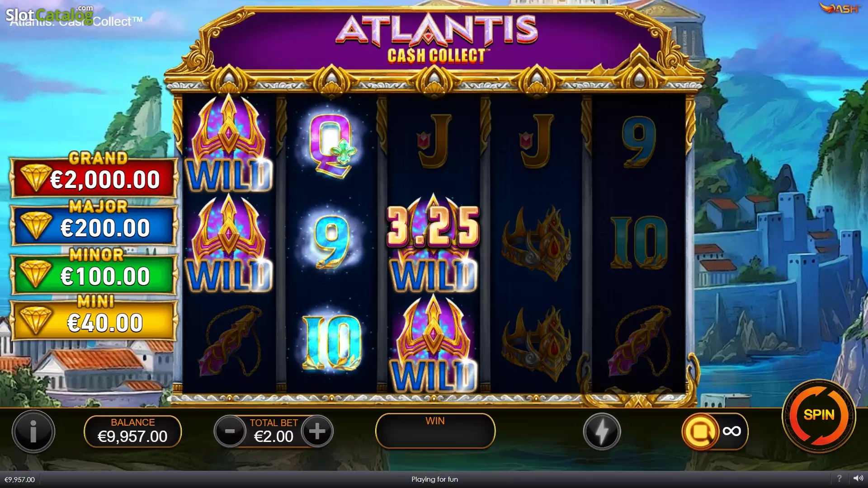Open the autoplay infinity settings
This screenshot has height=488, width=868.
click(714, 431)
